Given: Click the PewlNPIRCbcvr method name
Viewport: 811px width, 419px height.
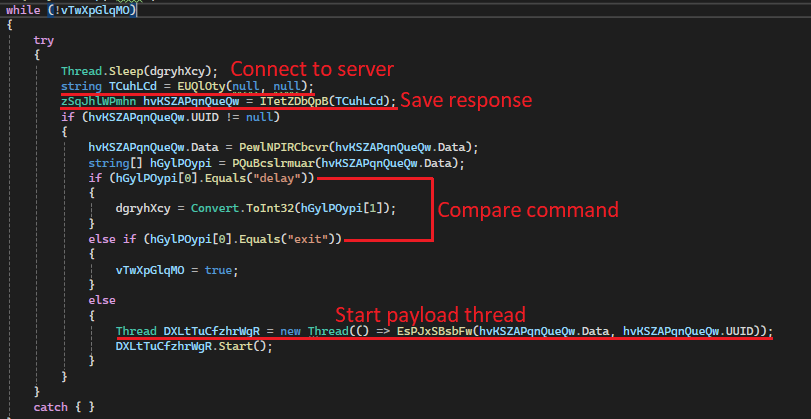Looking at the screenshot, I should pos(283,147).
